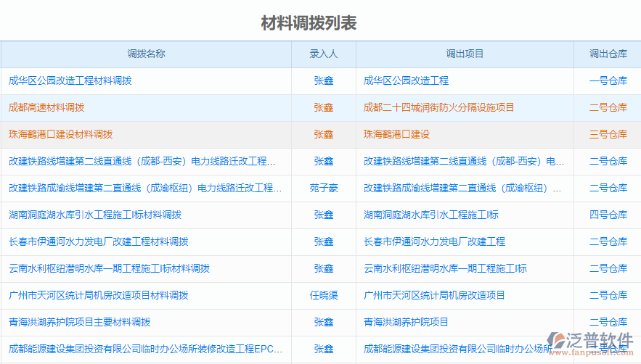
Task: Click the 调出仓库 column header
Action: click(x=608, y=54)
